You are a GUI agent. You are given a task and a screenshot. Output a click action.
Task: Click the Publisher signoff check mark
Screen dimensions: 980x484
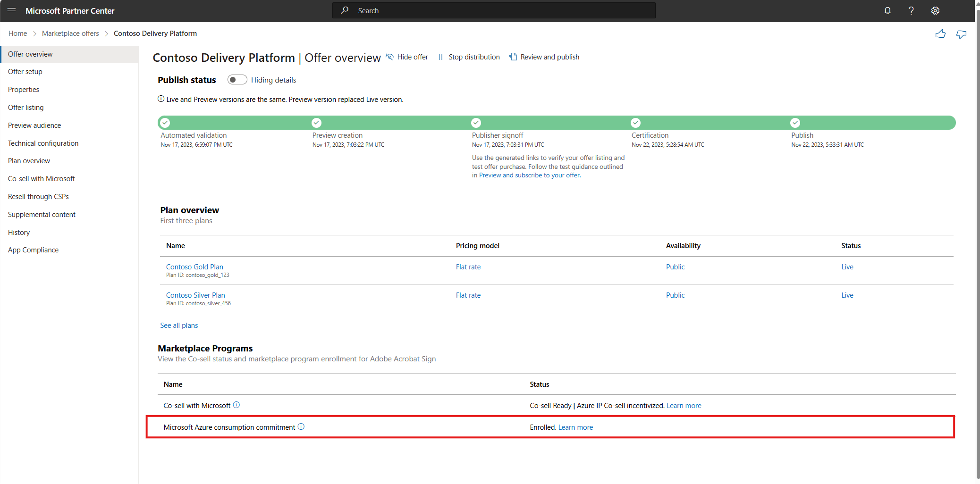476,123
